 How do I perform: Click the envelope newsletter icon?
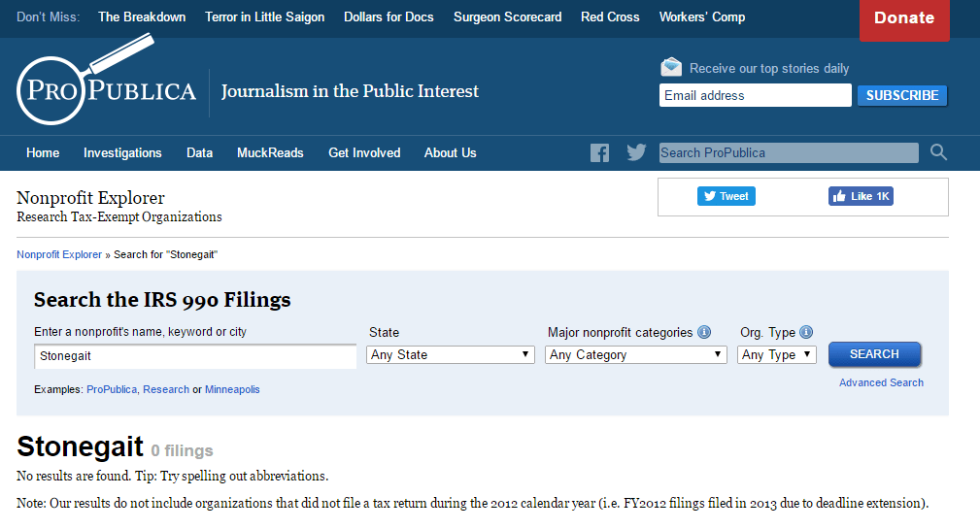click(671, 67)
